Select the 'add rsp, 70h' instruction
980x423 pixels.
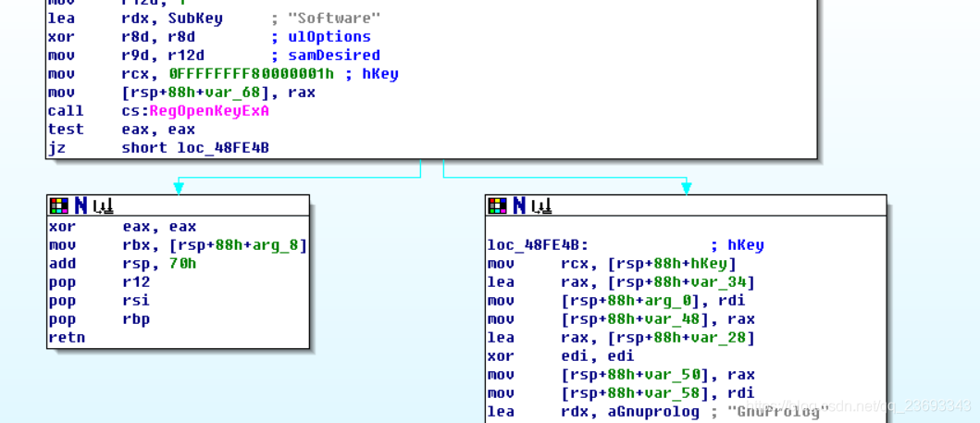(x=122, y=264)
